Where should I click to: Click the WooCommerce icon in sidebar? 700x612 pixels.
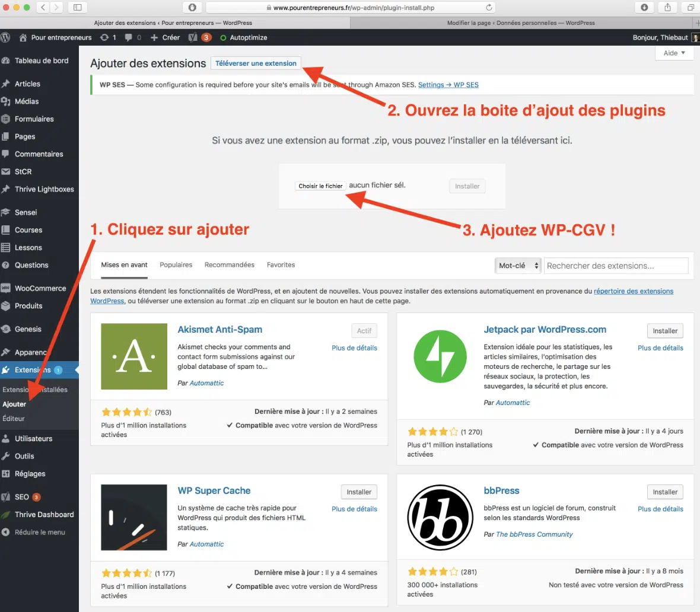6,288
